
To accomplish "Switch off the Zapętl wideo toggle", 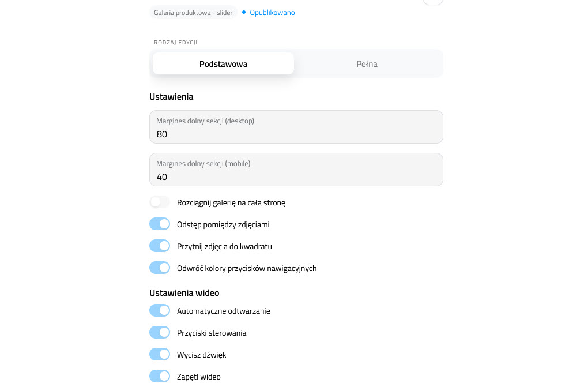I will click(x=160, y=377).
